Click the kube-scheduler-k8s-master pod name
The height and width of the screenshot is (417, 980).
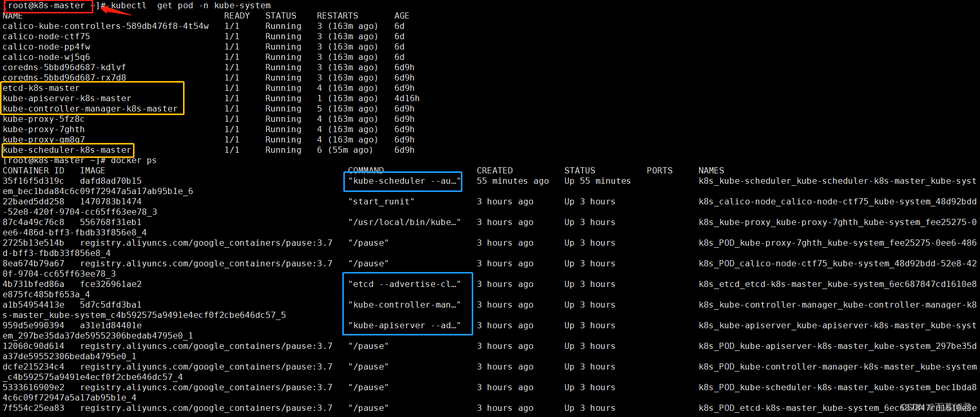point(67,150)
